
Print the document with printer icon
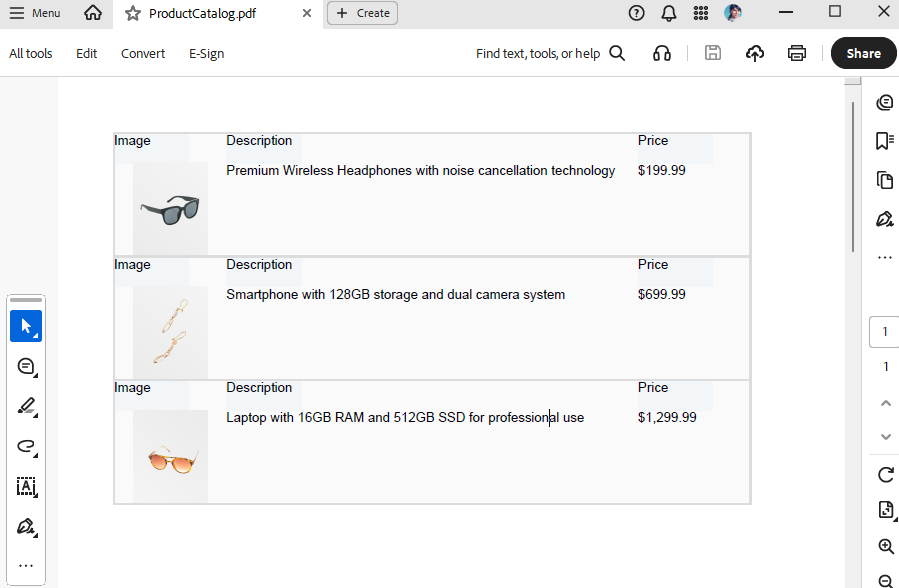coord(796,53)
